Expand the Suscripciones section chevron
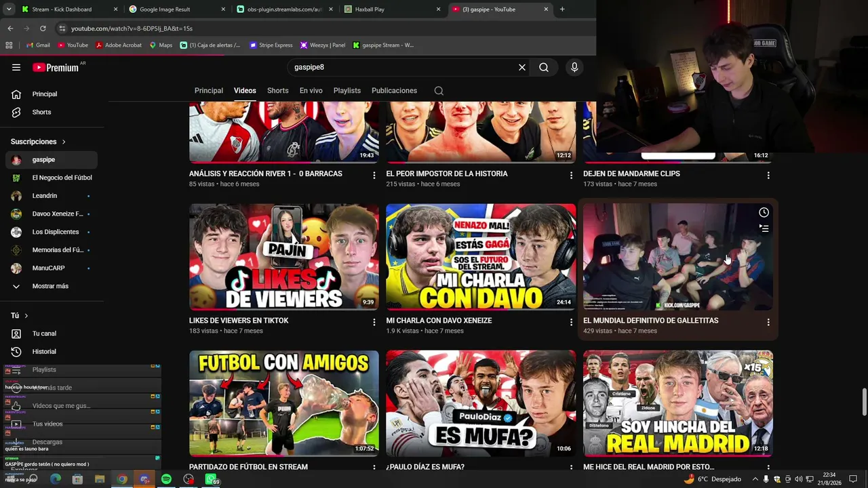Viewport: 868px width, 488px height. [64, 142]
